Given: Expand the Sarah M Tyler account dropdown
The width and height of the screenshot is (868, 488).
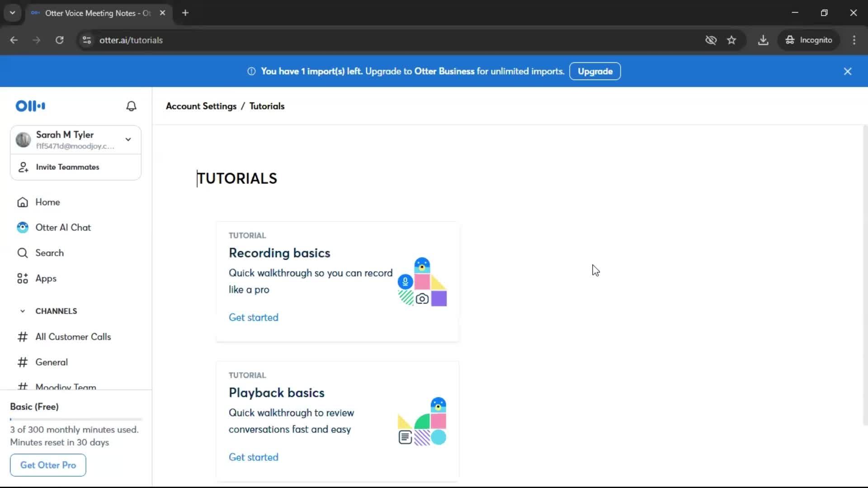Looking at the screenshot, I should [x=128, y=140].
